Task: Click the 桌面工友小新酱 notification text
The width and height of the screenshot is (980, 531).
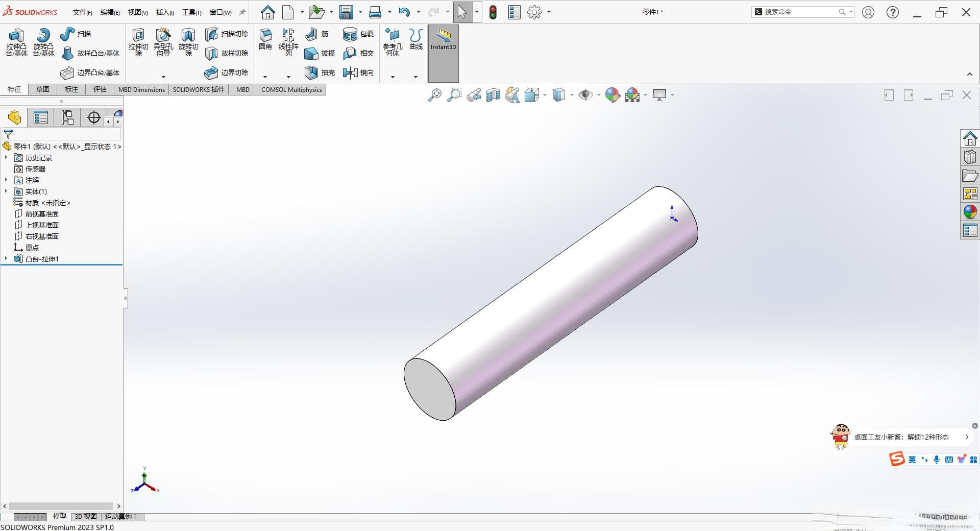Action: click(x=901, y=438)
